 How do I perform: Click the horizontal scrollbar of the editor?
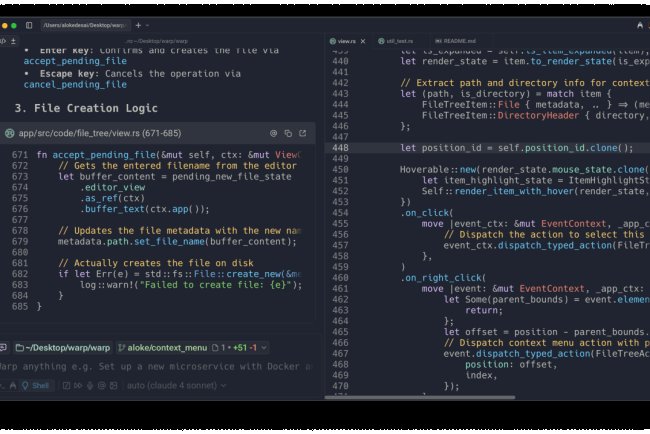click(x=420, y=397)
